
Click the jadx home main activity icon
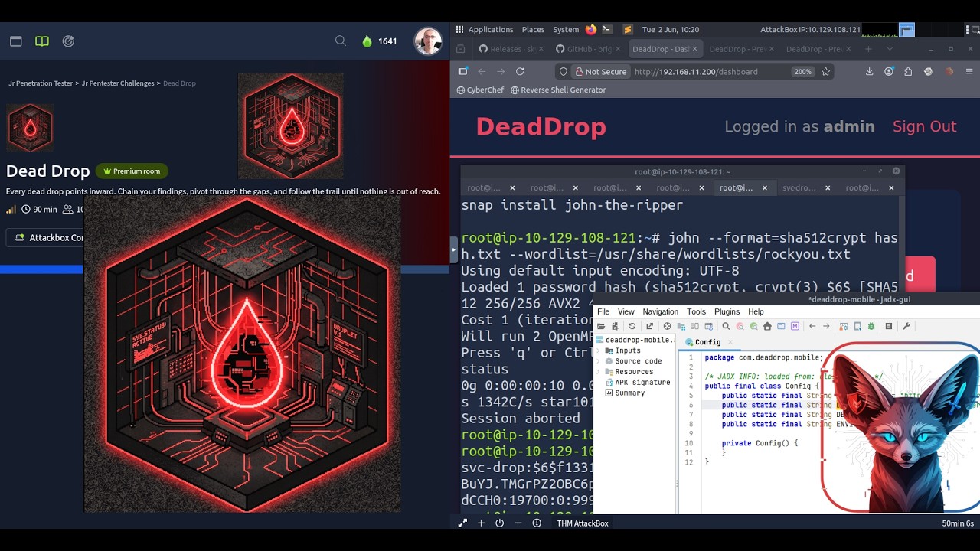click(x=767, y=326)
